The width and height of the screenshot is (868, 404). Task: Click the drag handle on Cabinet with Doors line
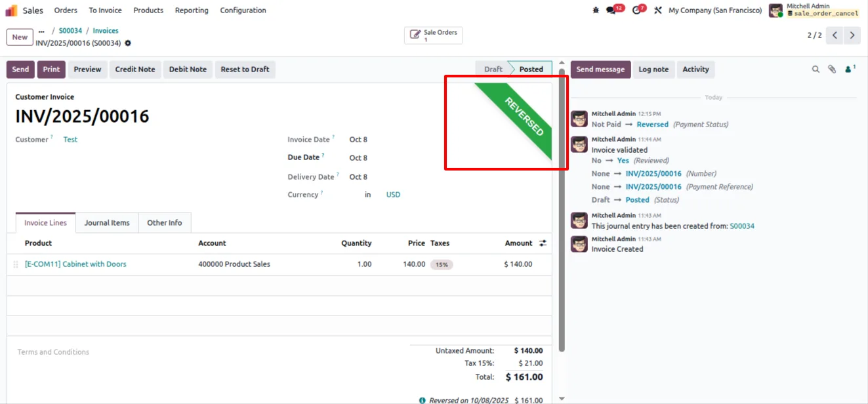[16, 264]
